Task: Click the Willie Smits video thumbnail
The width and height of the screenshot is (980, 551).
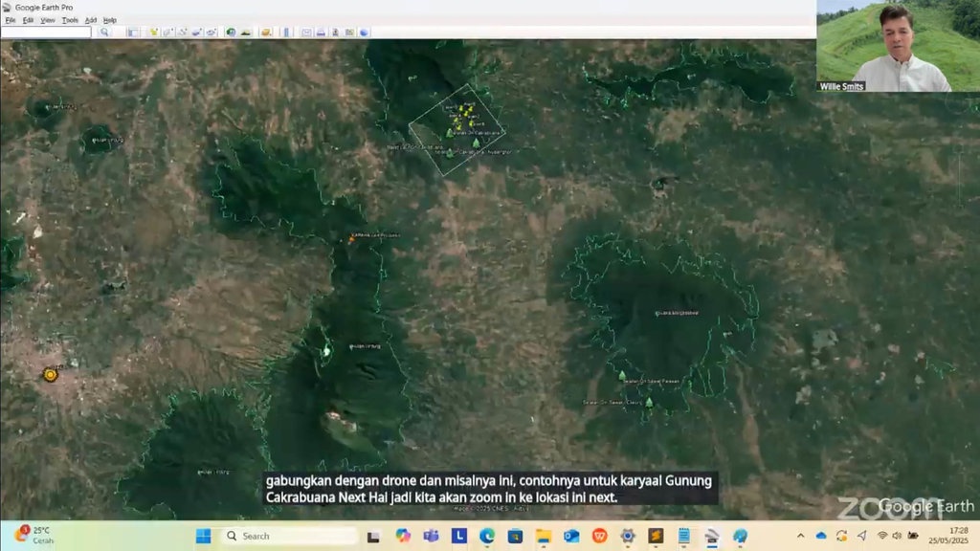Action: (884, 46)
